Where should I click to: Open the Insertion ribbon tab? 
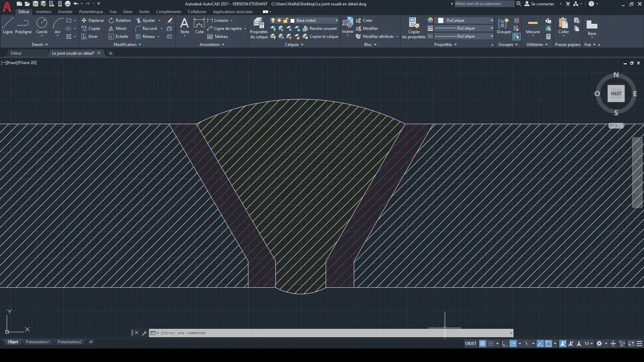pyautogui.click(x=44, y=12)
